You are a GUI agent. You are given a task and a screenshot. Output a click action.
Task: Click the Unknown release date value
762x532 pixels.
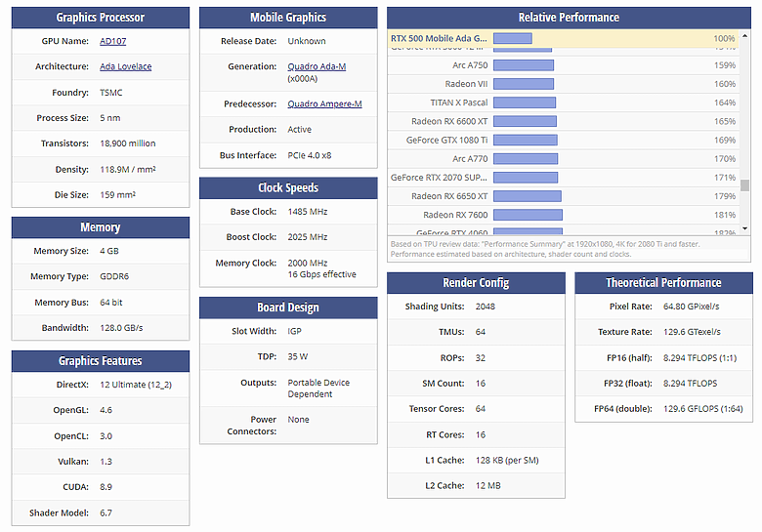click(x=307, y=41)
